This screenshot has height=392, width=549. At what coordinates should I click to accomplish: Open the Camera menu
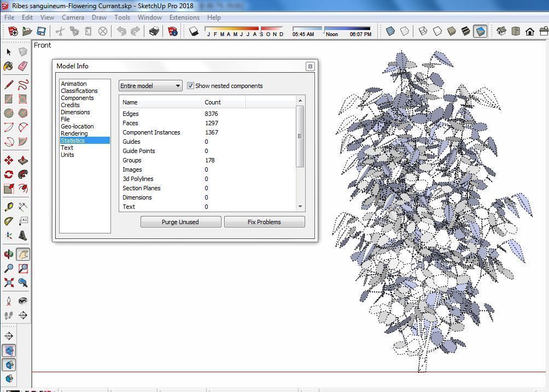(x=73, y=17)
